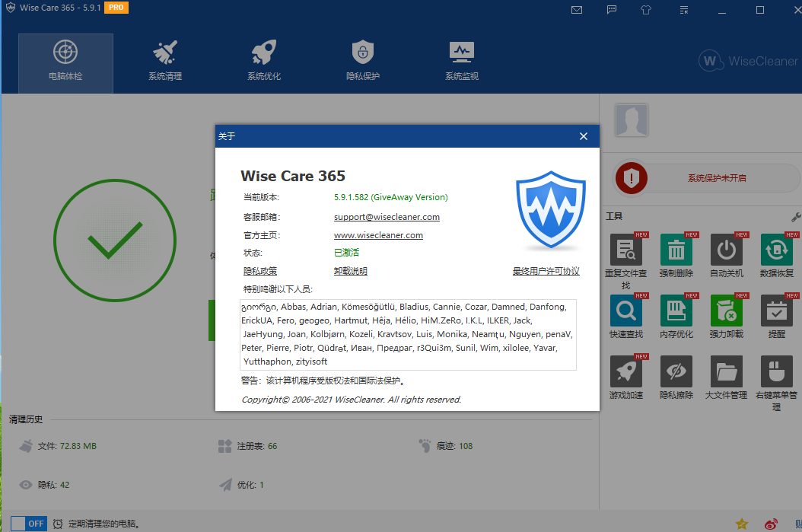Click version text 5.9.1.582 (GiveAway Version)
The image size is (802, 532).
point(391,197)
